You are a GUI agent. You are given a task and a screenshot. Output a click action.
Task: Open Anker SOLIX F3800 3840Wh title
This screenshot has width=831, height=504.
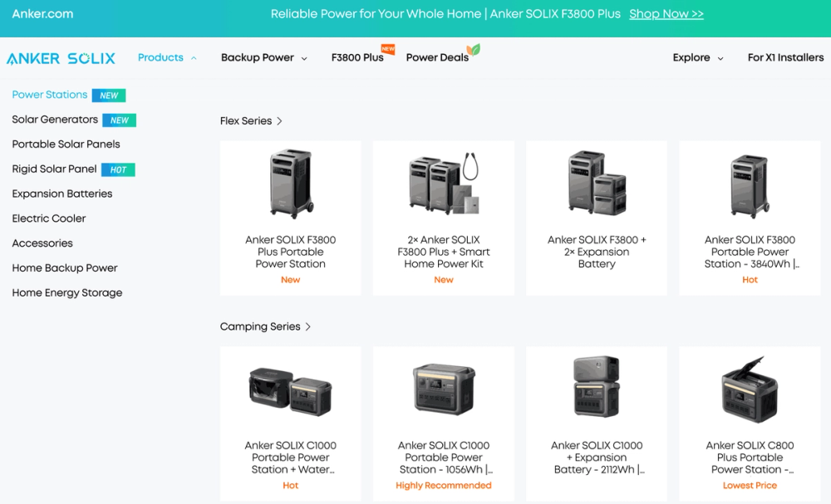click(x=750, y=252)
